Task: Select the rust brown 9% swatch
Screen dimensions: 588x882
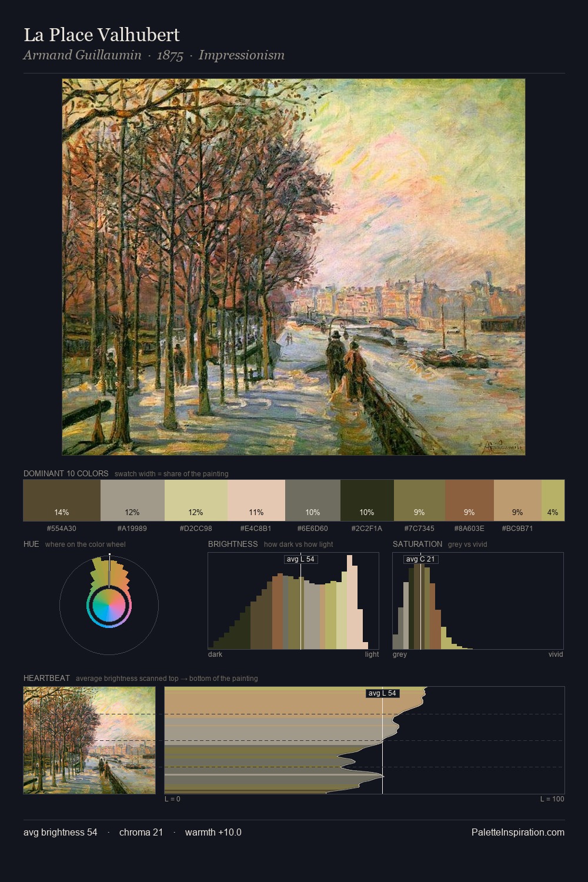Action: click(469, 500)
